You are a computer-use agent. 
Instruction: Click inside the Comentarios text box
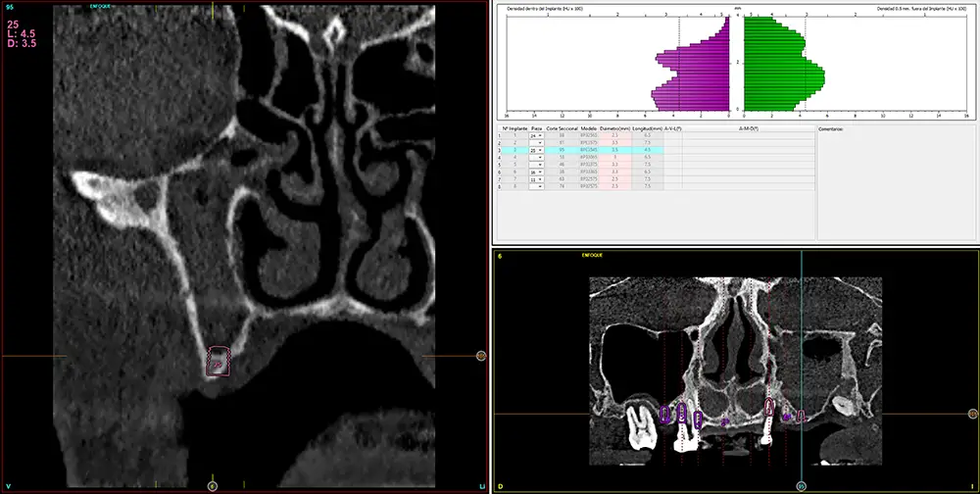895,186
